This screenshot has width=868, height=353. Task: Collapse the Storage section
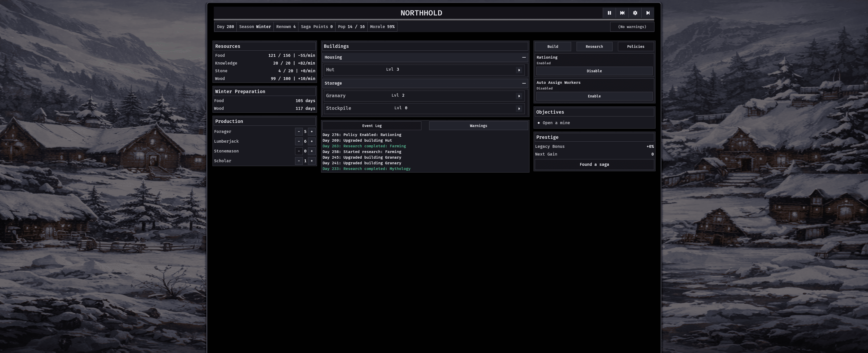tap(524, 83)
